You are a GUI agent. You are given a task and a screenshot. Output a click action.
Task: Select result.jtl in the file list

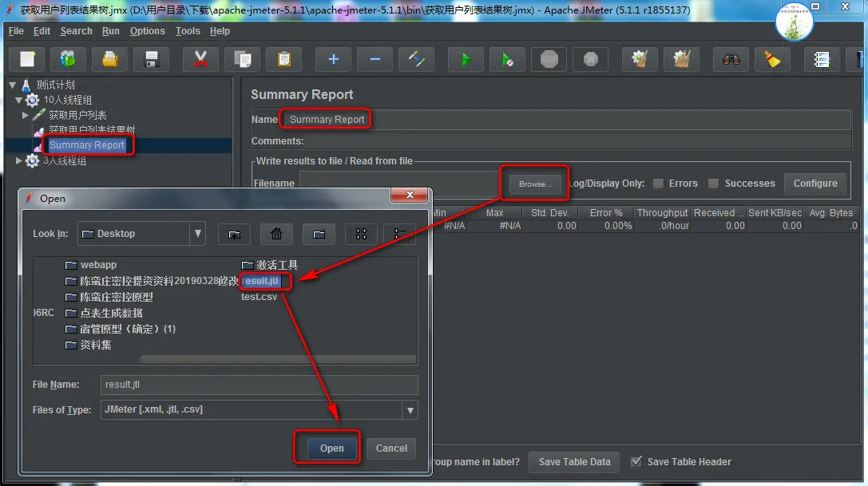click(260, 281)
